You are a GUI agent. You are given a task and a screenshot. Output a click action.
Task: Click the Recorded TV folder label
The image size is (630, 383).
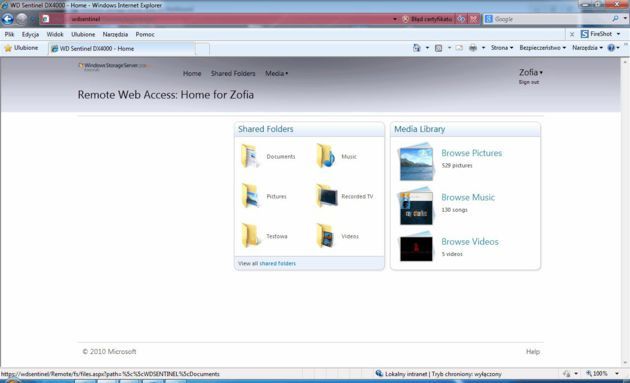357,196
